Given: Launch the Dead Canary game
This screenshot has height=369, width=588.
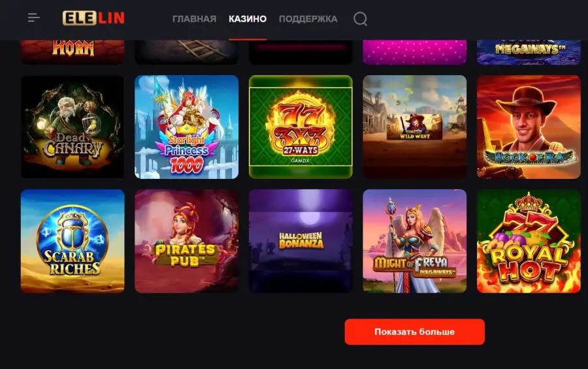Looking at the screenshot, I should (x=73, y=127).
